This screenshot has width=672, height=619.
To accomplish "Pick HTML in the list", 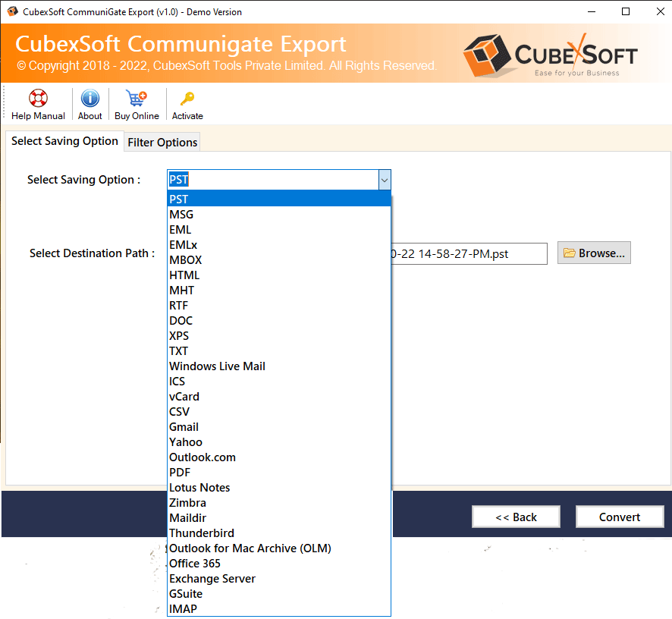I will point(279,275).
